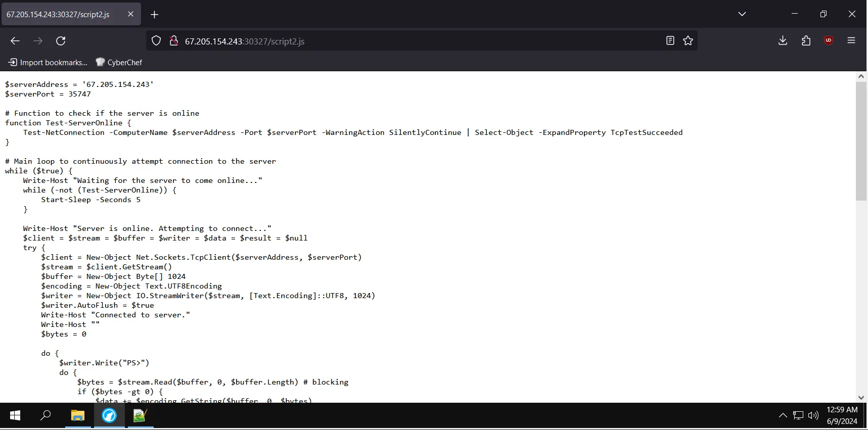Click the 'if ($bytes -gt 0) {' line
Image resolution: width=868 pixels, height=430 pixels.
120,392
